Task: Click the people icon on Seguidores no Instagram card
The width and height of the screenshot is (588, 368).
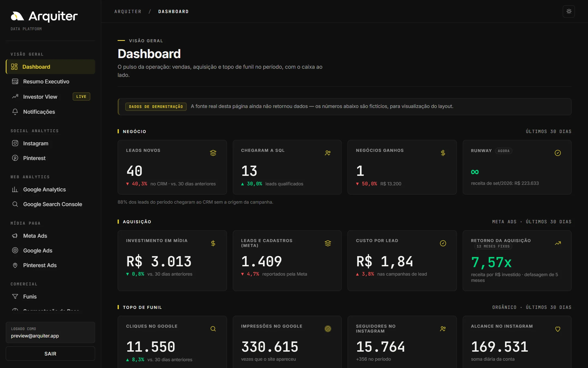Action: pyautogui.click(x=443, y=329)
